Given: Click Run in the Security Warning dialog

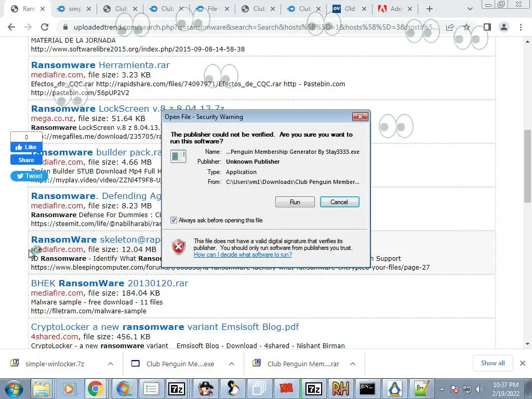Looking at the screenshot, I should 295,202.
